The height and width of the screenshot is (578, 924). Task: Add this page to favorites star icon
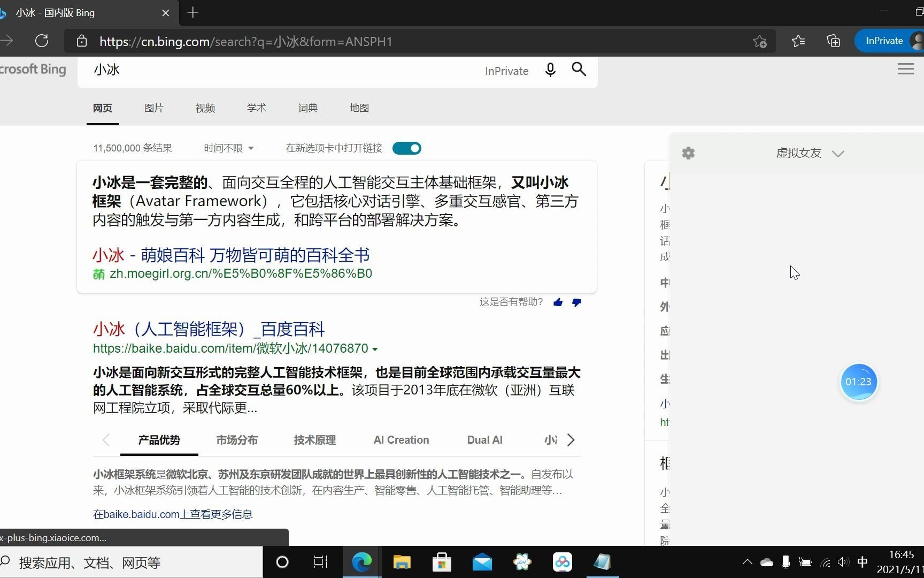tap(760, 41)
